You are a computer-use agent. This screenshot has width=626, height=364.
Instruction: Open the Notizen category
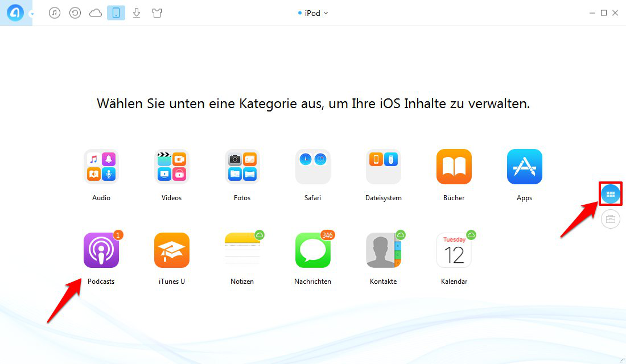coord(242,250)
